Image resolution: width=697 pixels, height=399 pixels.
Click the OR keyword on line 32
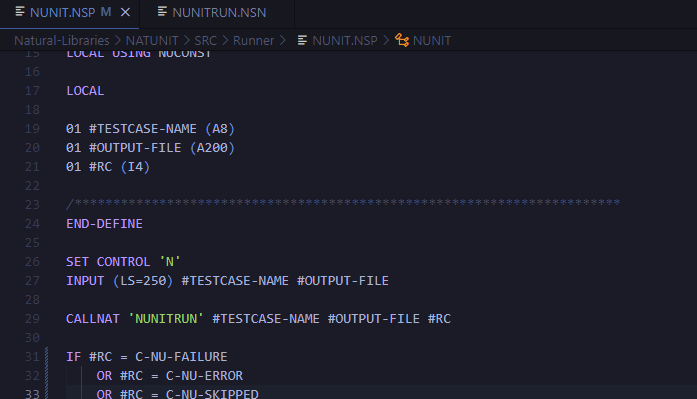coord(104,375)
